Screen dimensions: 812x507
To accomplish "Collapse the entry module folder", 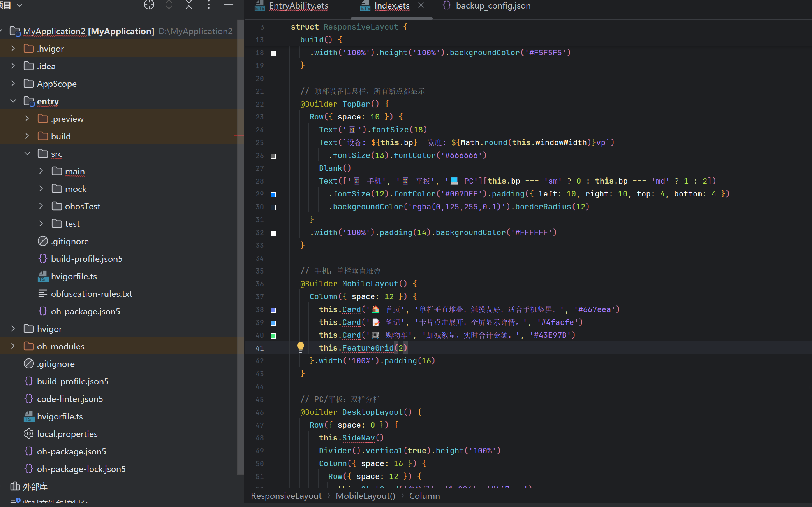I will point(13,101).
